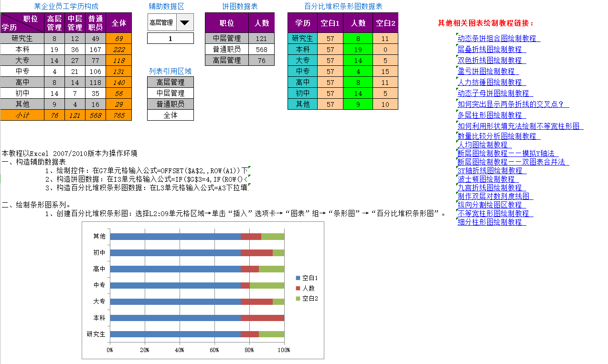The width and height of the screenshot is (608, 364).
Task: Select the 普通职员 cell in the 列表引用区域 list
Action: 171,104
